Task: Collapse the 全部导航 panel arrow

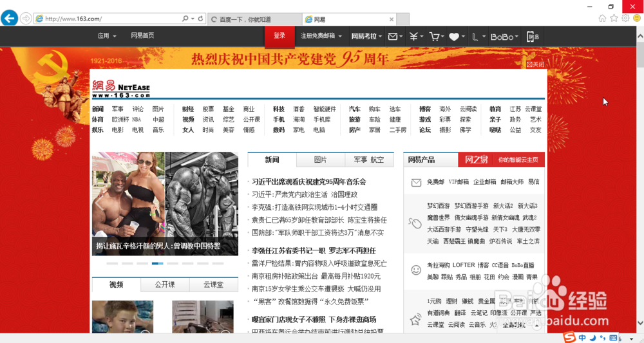Action: pyautogui.click(x=537, y=326)
